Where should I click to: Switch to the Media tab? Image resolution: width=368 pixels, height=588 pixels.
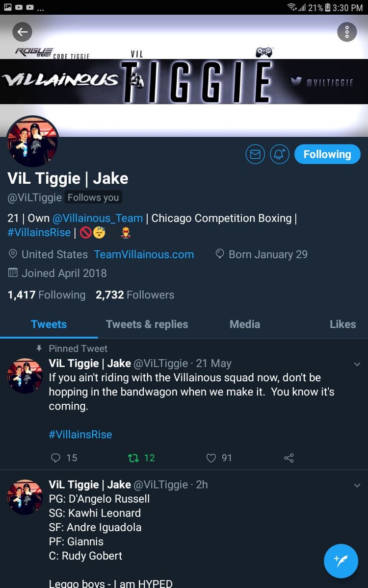(x=245, y=324)
